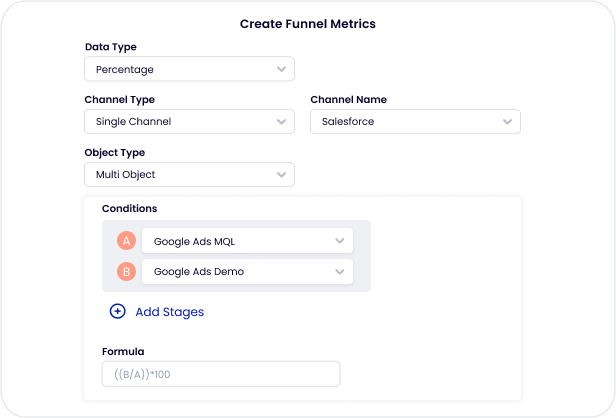
Task: Click the Add Stages link
Action: click(x=170, y=312)
